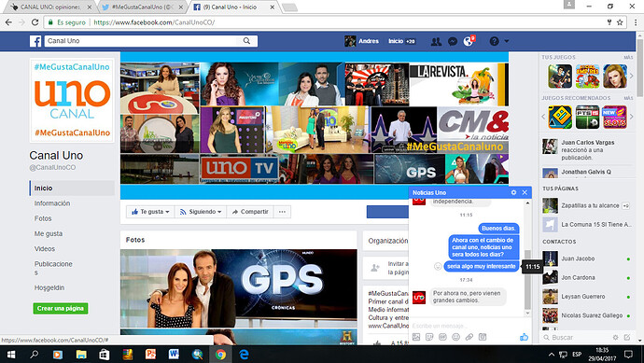
Task: Reload the page in Chrome
Action: pos(35,22)
